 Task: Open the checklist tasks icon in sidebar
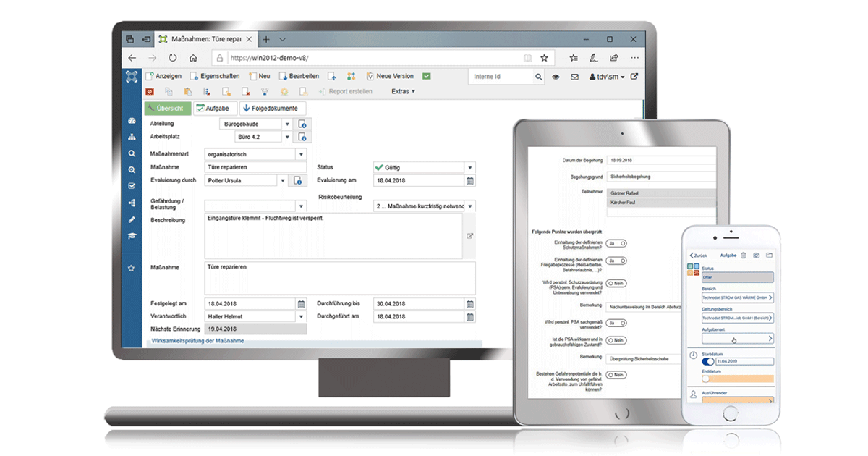132,186
